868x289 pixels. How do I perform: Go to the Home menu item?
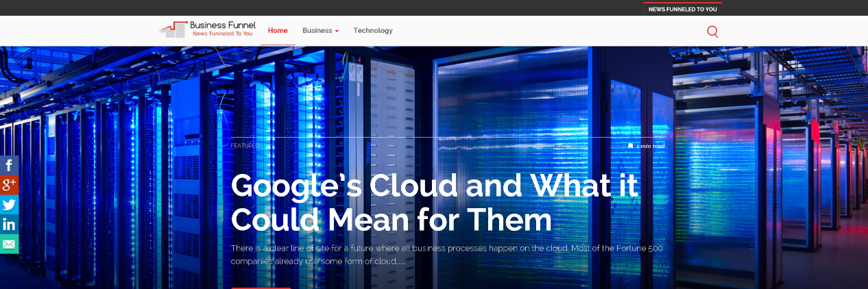point(278,31)
